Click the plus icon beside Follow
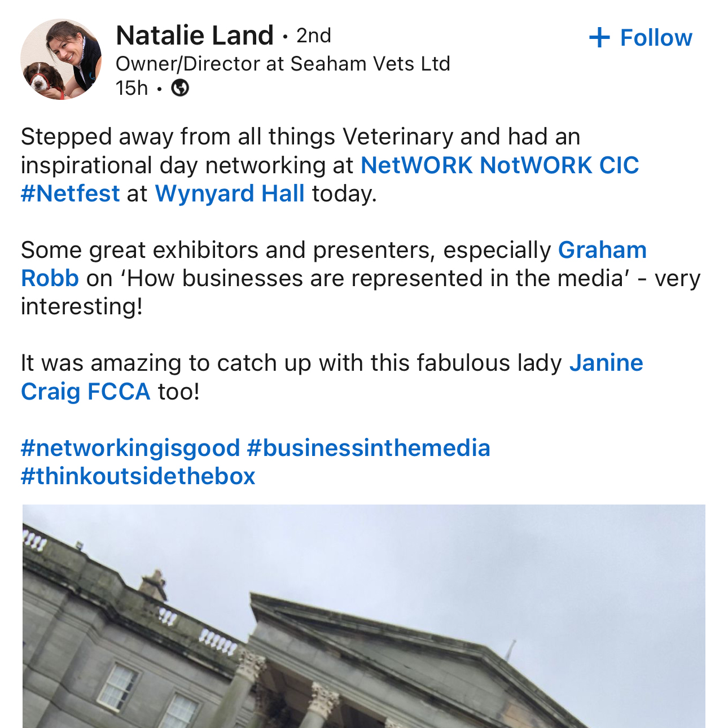This screenshot has width=728, height=728. (x=599, y=38)
